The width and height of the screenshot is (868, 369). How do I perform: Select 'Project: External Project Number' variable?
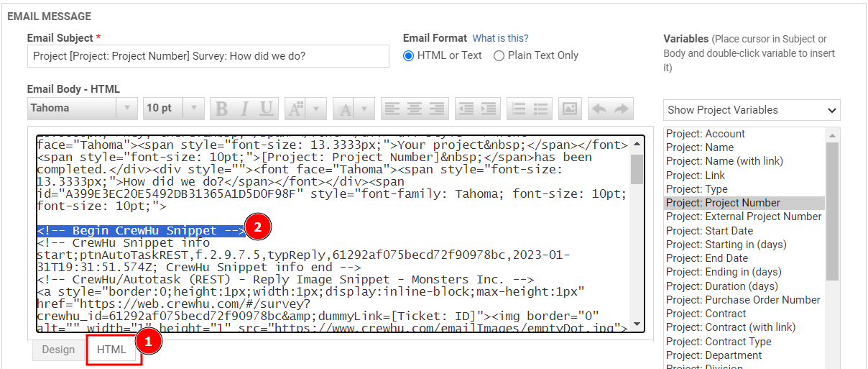744,217
